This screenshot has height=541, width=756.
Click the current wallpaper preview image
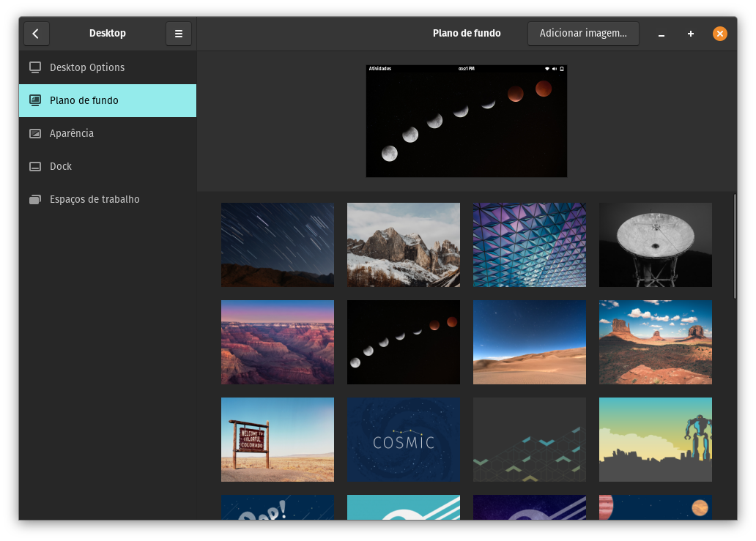pos(467,121)
